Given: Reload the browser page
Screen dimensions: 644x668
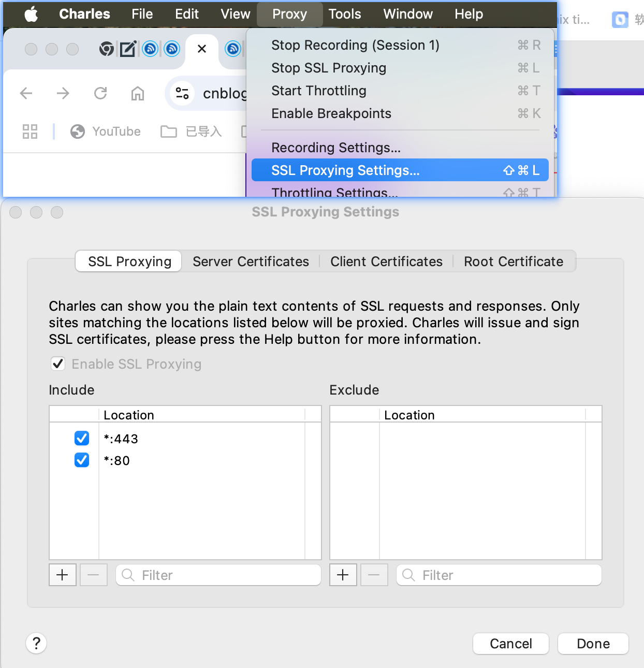Looking at the screenshot, I should click(100, 93).
